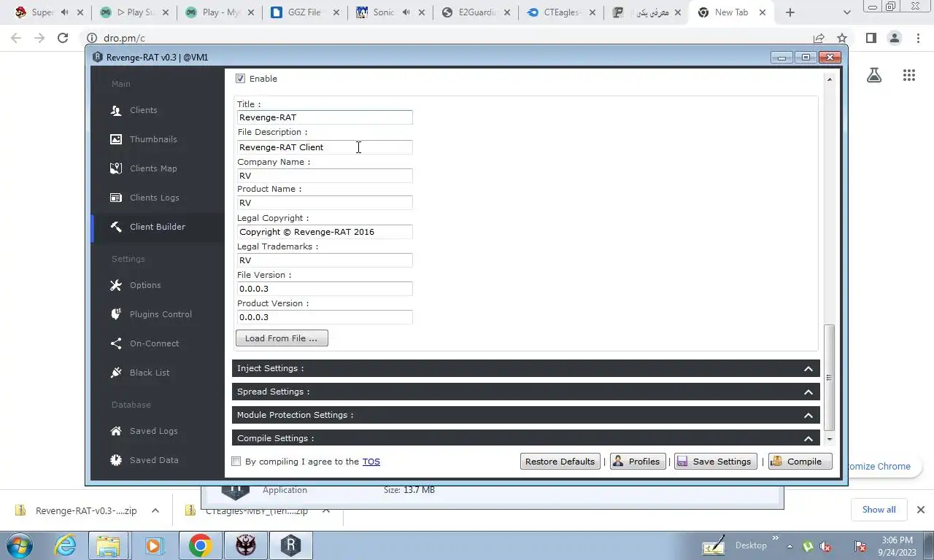Toggle the Enable checkbox
934x560 pixels.
click(240, 79)
